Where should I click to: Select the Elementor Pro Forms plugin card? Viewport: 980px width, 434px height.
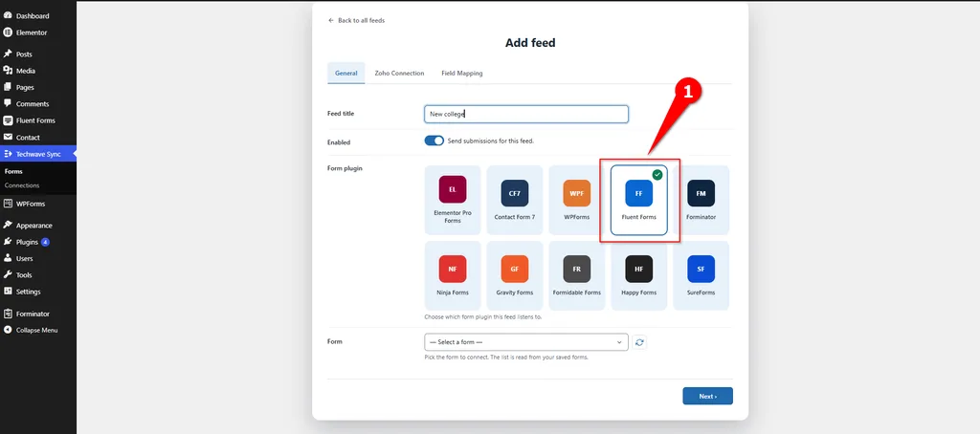(453, 200)
